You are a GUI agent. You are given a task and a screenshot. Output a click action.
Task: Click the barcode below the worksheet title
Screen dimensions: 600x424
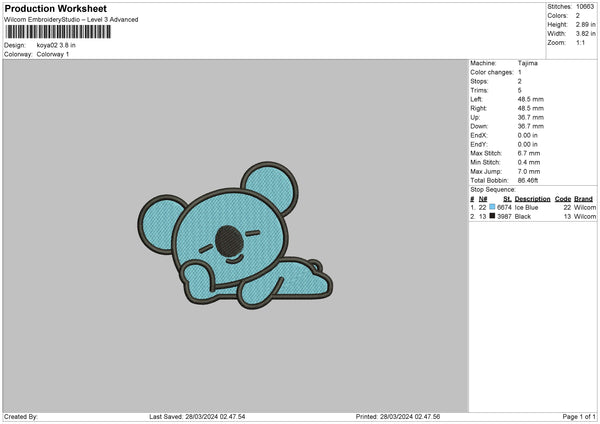[57, 32]
